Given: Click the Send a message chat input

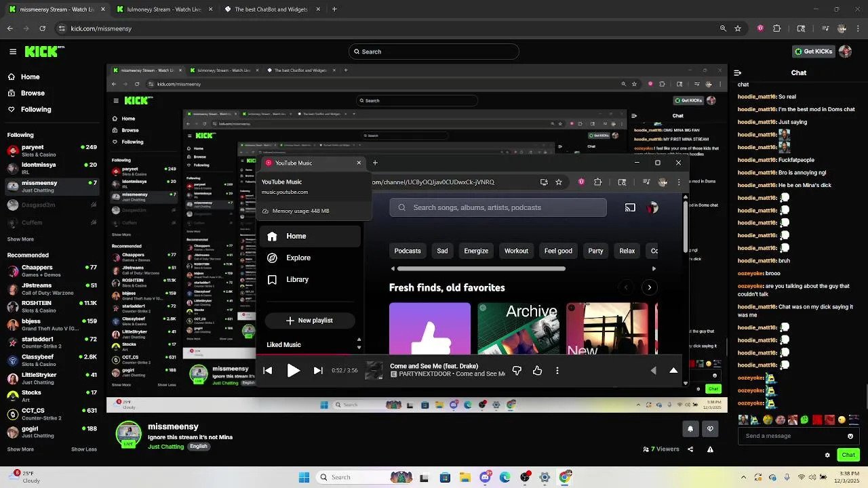Looking at the screenshot, I should pos(798,436).
